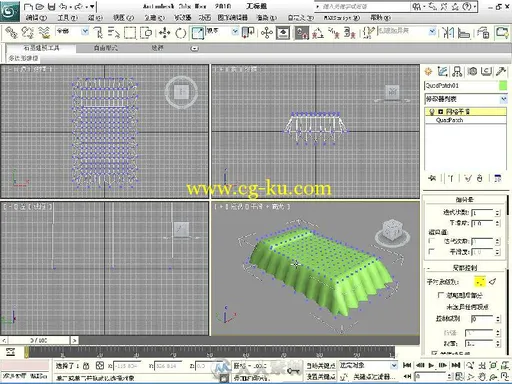The image size is (512, 384).
Task: Choose the Rectangular Selection Region tool
Action: 130,33
